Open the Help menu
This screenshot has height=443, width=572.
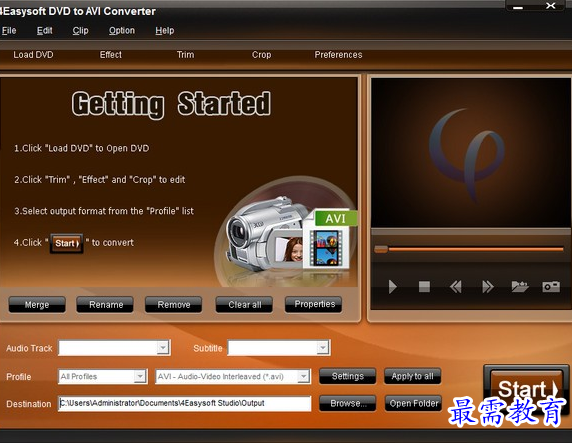pos(165,31)
